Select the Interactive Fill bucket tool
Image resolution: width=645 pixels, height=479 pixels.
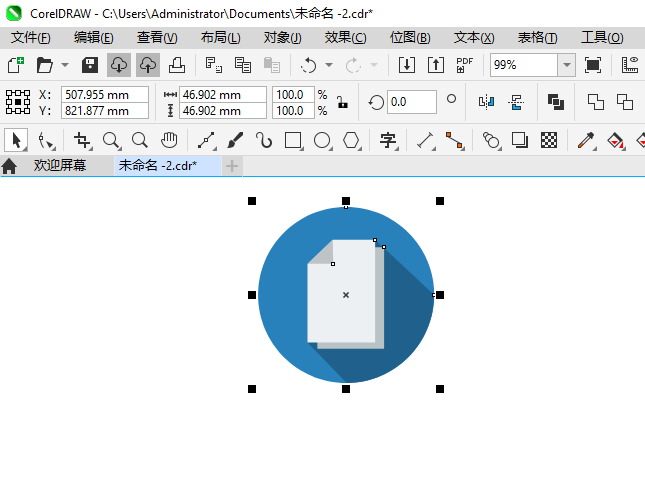pyautogui.click(x=615, y=140)
